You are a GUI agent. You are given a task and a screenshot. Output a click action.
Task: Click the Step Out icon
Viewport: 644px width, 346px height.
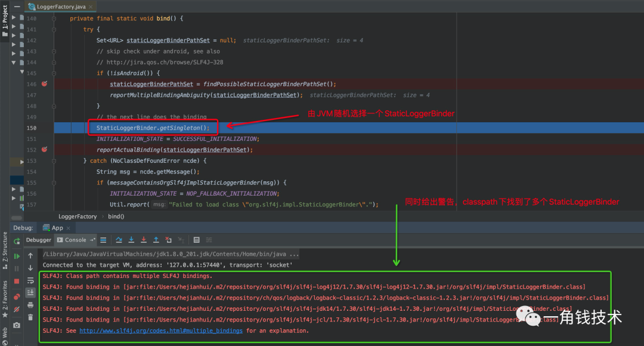[x=156, y=240]
